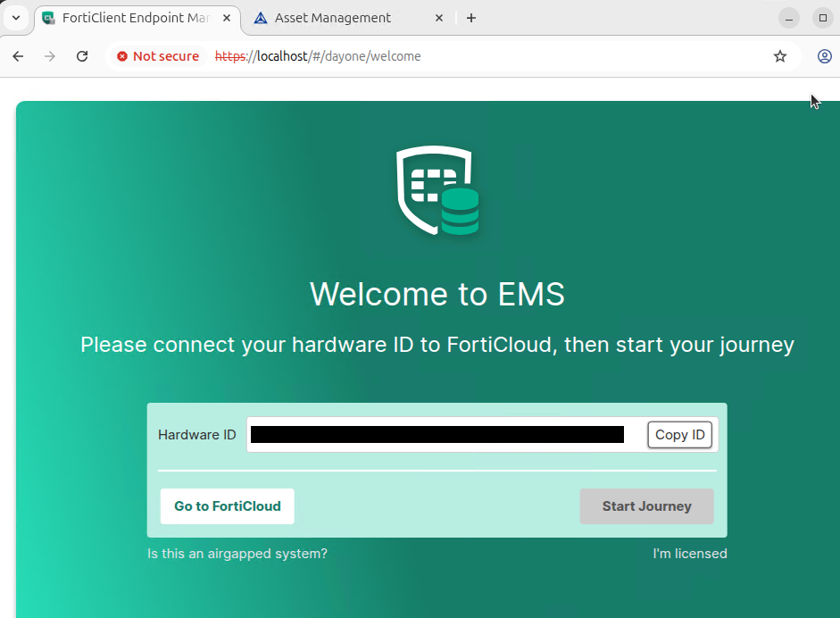
Task: Select the FortiClient Endpoint Management tab
Action: (137, 18)
